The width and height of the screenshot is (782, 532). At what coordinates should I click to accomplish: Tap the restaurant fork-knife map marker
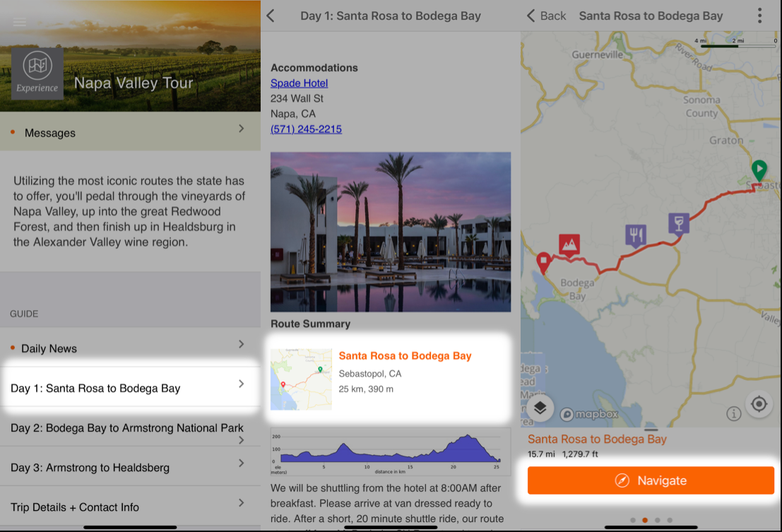point(636,235)
